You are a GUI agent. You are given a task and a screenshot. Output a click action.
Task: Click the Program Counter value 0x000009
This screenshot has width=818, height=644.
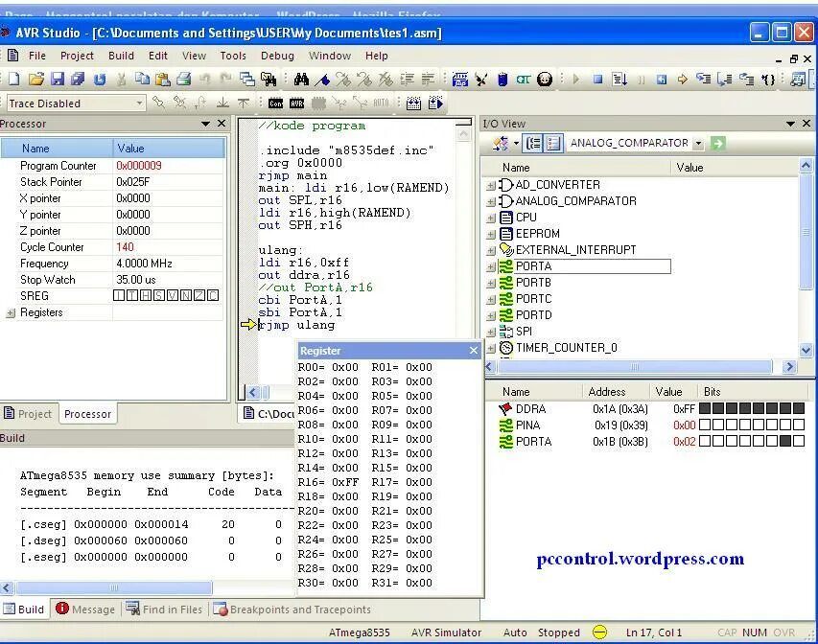pyautogui.click(x=139, y=166)
